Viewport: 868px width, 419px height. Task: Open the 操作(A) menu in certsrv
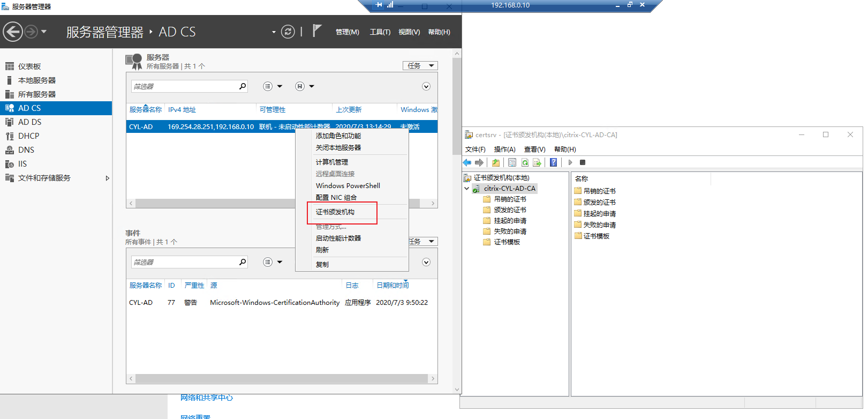coord(504,149)
